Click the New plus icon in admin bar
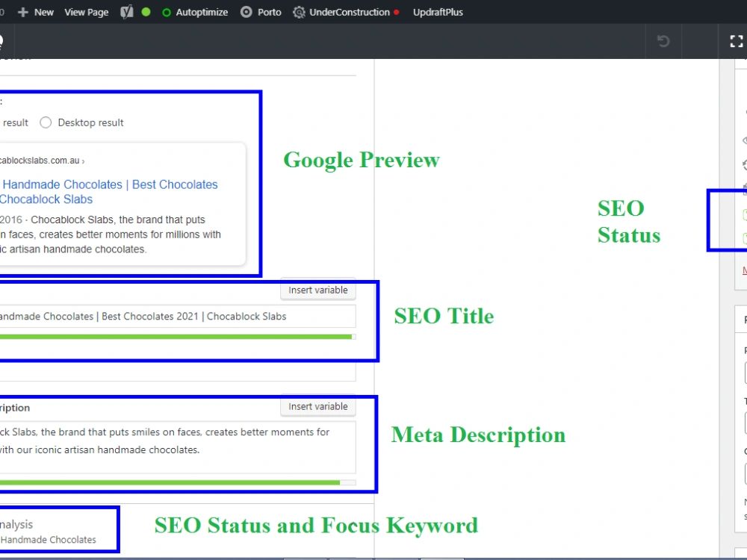 pyautogui.click(x=23, y=13)
